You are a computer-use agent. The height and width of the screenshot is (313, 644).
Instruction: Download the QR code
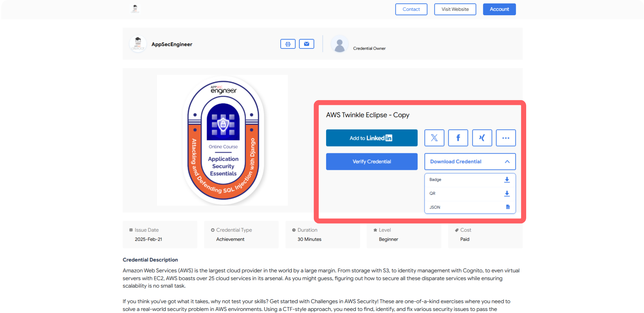(x=507, y=193)
